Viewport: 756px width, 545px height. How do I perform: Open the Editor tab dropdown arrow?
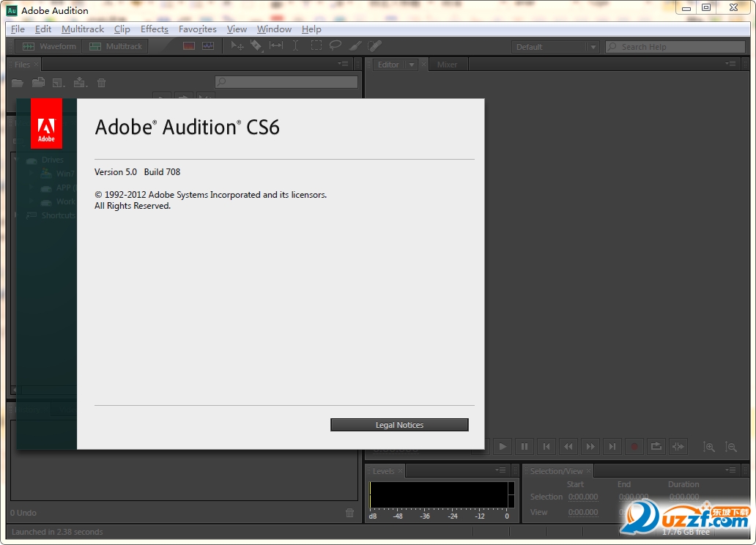[411, 64]
